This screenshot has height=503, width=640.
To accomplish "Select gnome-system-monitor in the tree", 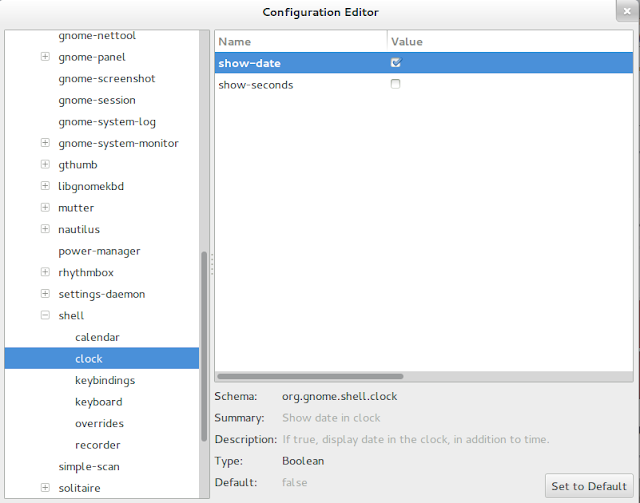I will point(118,143).
